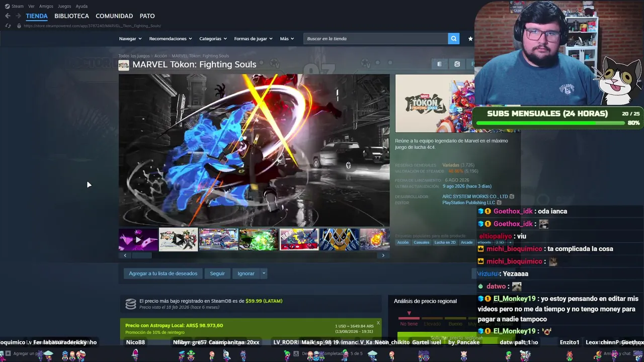Image resolution: width=644 pixels, height=362 pixels.
Task: Click the SteamDB icon beside ARC SYSTEM WORKS
Action: point(512,197)
